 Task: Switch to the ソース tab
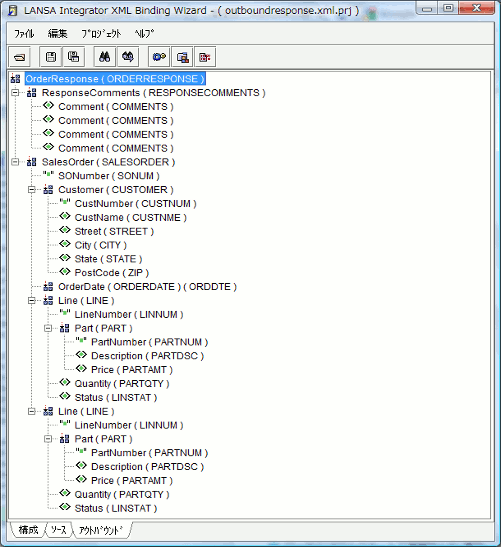(59, 530)
